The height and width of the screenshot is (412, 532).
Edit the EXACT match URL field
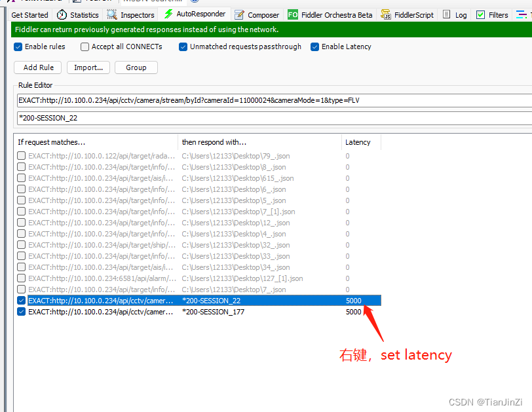click(274, 100)
